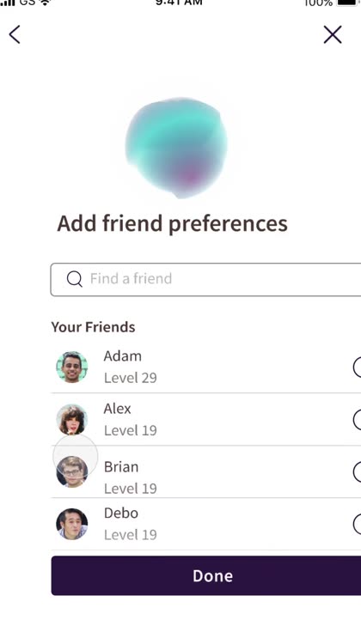
Task: Select the radio button for Debo
Action: pyautogui.click(x=357, y=524)
